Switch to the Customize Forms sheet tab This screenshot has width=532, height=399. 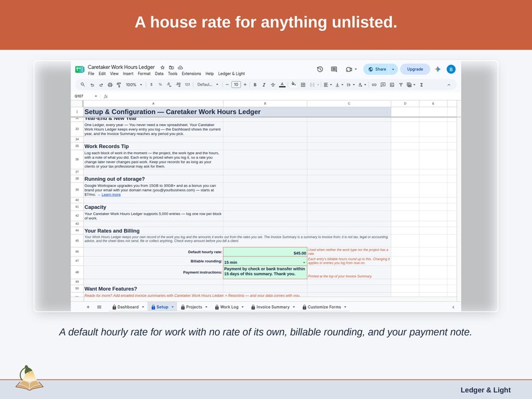tap(324, 307)
